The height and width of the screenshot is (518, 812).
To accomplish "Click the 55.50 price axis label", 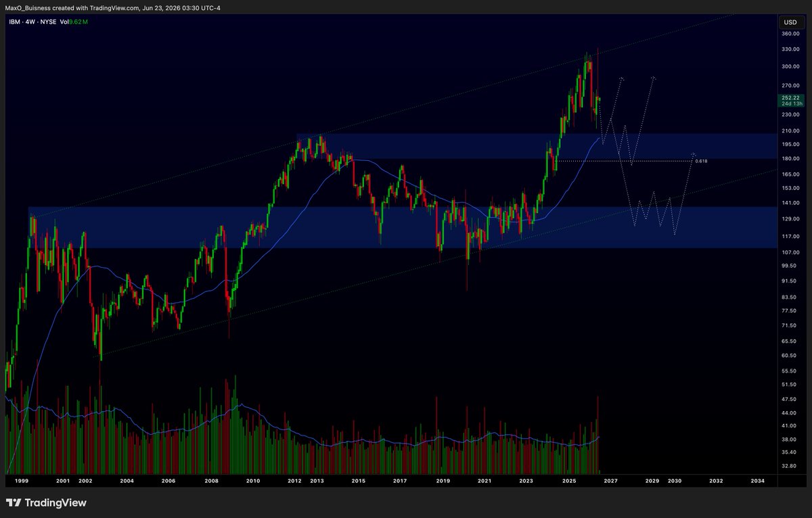I will 789,372.
